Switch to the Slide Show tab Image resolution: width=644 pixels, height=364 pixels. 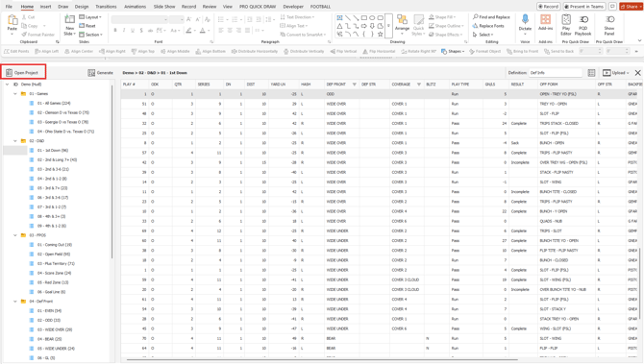(164, 7)
